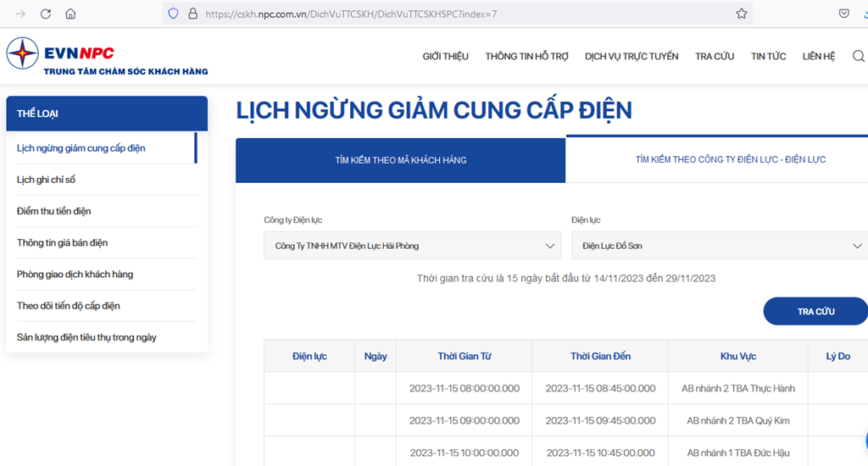
Task: Open the LIÊN HỆ menu
Action: [819, 56]
